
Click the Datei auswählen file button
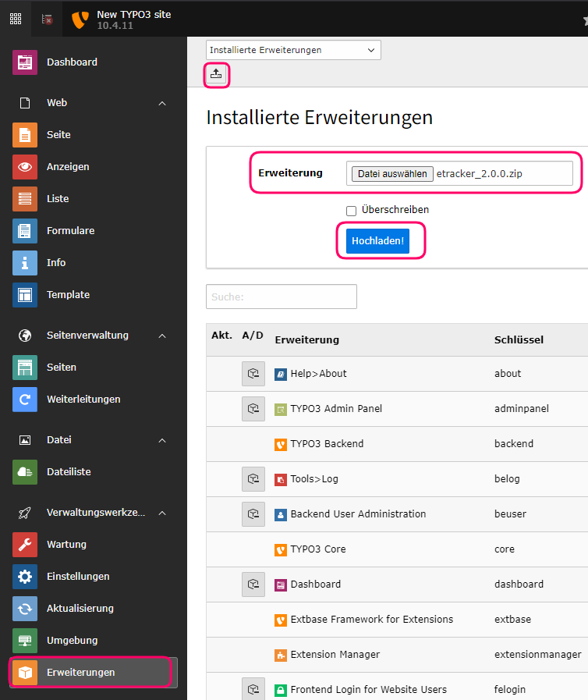[392, 174]
